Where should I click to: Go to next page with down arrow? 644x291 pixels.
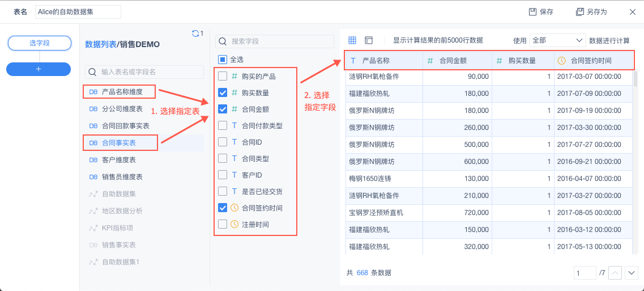[x=632, y=273]
